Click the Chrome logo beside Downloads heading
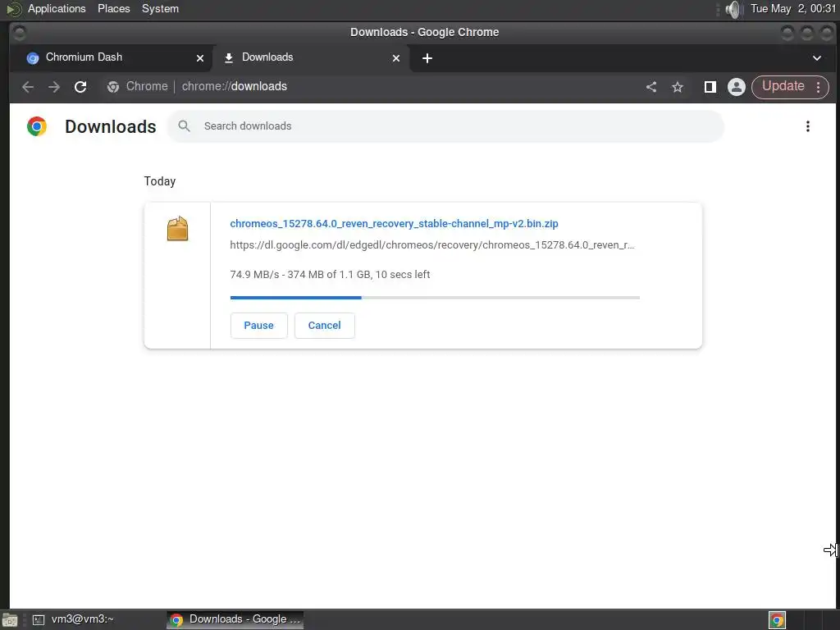Screen dimensions: 840x630 coord(37,126)
